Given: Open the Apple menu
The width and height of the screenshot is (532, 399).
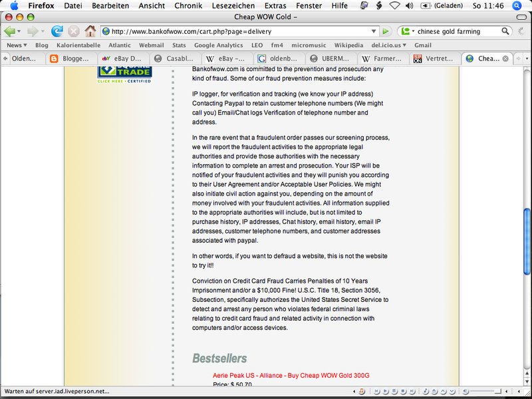Looking at the screenshot, I should 14,5.
